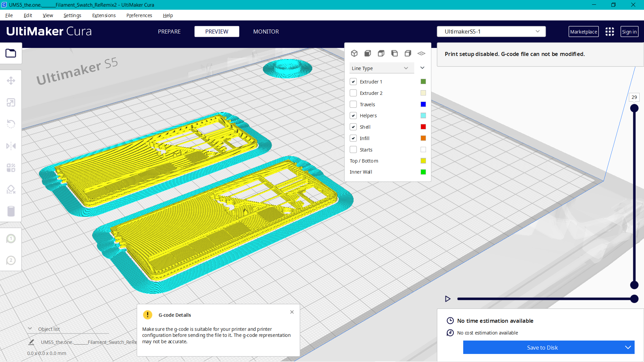Play the layer simulation
644x362 pixels.
tap(447, 299)
